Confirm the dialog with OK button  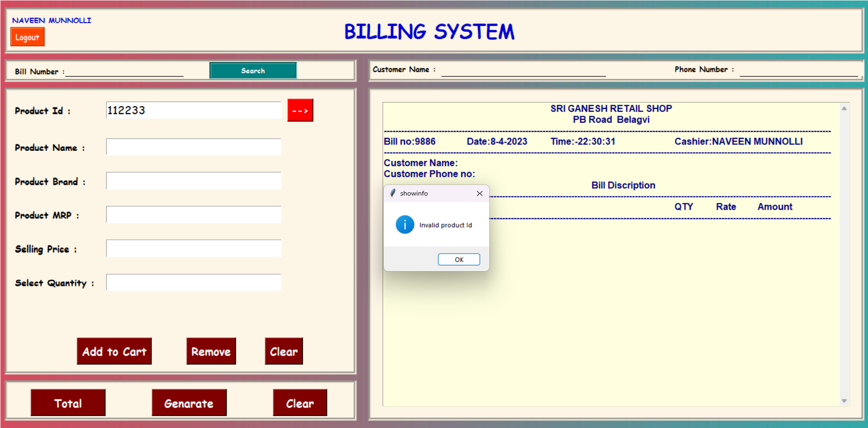459,260
